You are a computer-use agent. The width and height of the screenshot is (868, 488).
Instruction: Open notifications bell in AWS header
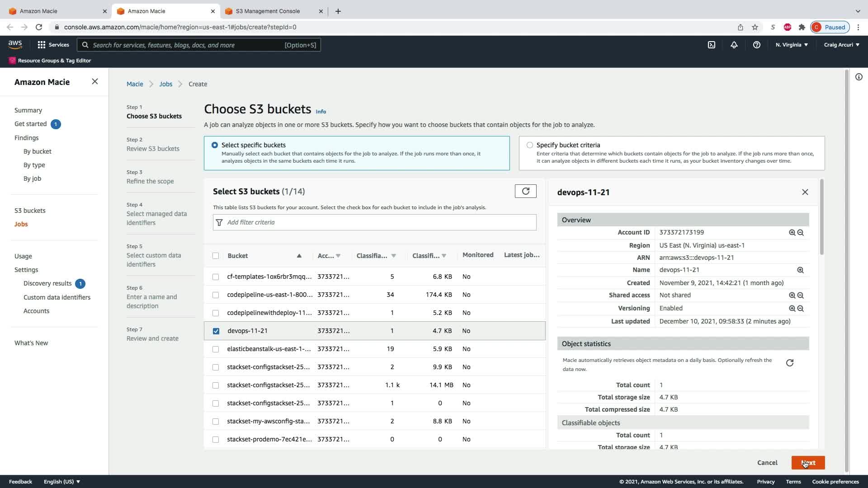(734, 45)
